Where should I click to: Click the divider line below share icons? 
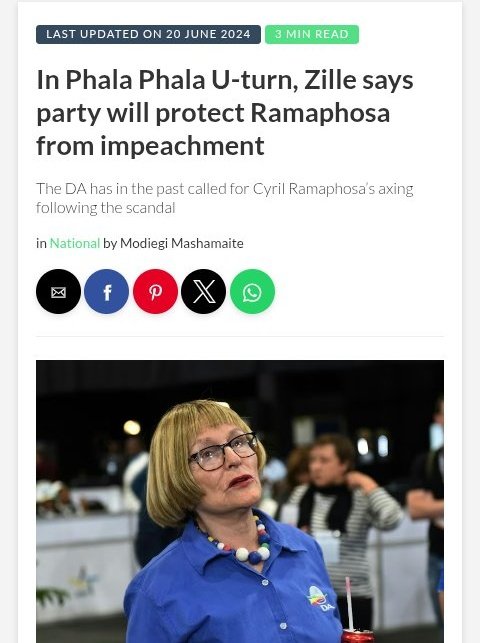[240, 337]
